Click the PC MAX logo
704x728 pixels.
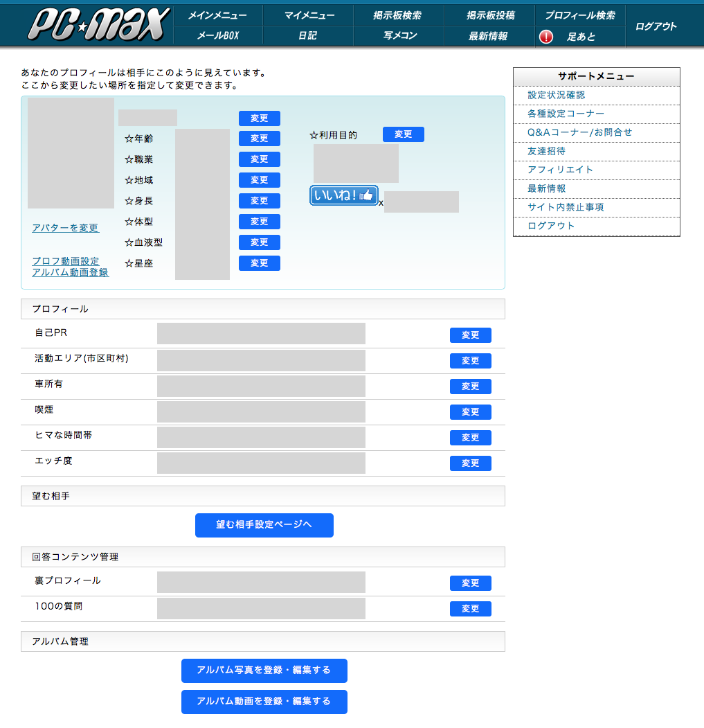coord(98,24)
